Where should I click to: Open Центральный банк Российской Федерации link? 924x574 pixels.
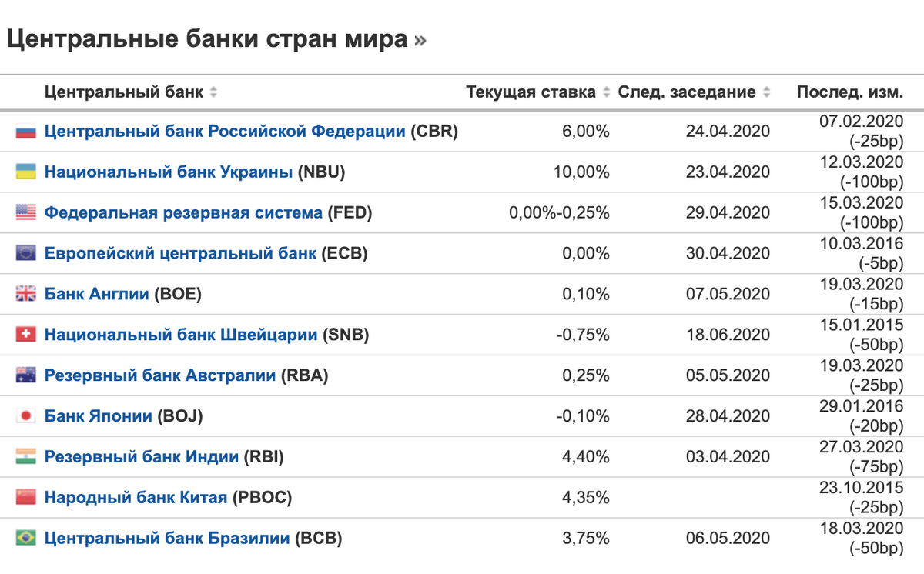(225, 132)
